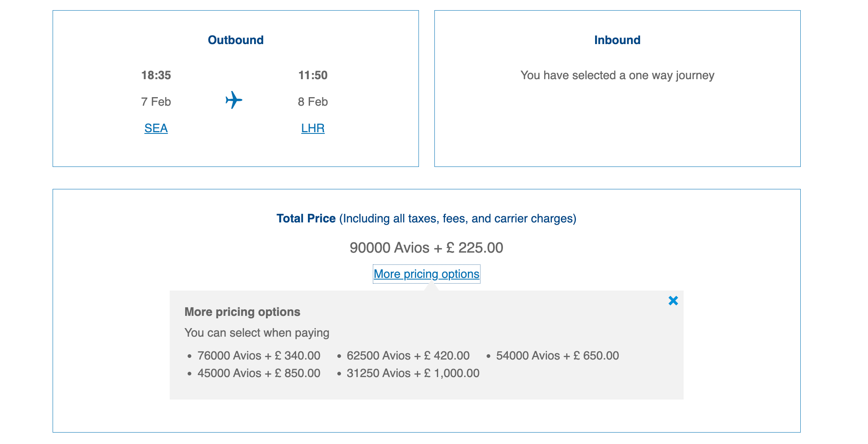
Task: Select the 31250 Avios + £1,000.00 option
Action: pyautogui.click(x=413, y=373)
